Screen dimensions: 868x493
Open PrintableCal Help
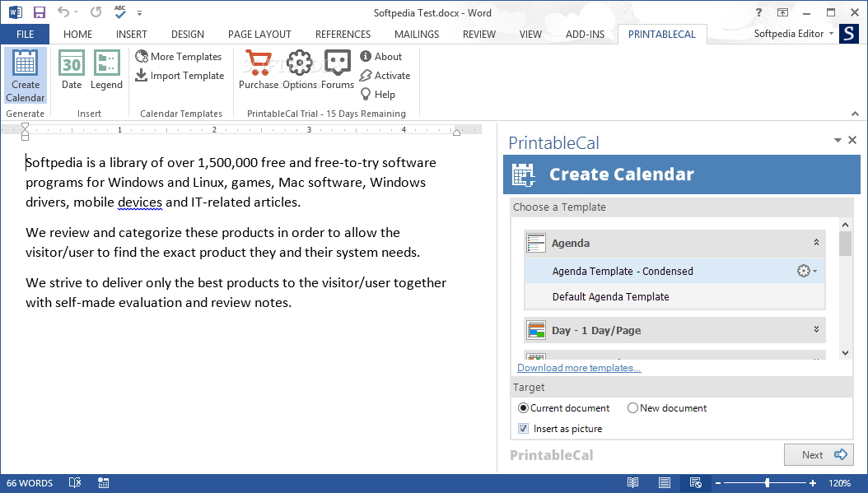tap(377, 94)
